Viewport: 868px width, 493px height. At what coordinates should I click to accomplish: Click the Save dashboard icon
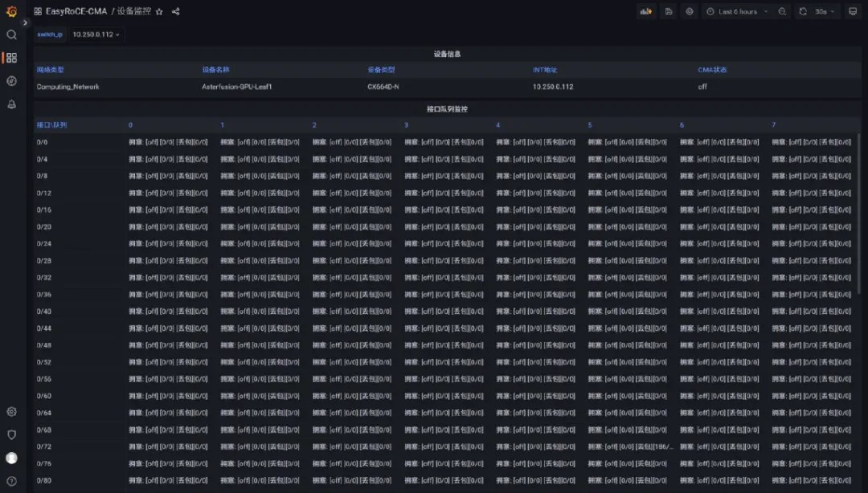click(669, 12)
